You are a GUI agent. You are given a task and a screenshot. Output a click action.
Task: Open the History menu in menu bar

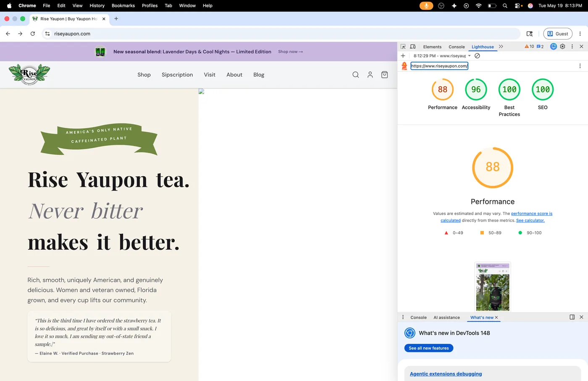97,5
